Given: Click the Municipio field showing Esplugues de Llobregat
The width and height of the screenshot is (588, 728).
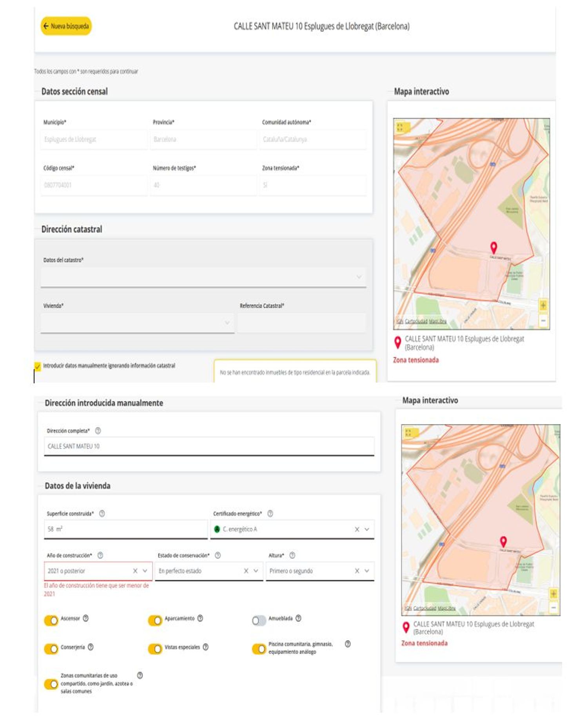Looking at the screenshot, I should 94,139.
